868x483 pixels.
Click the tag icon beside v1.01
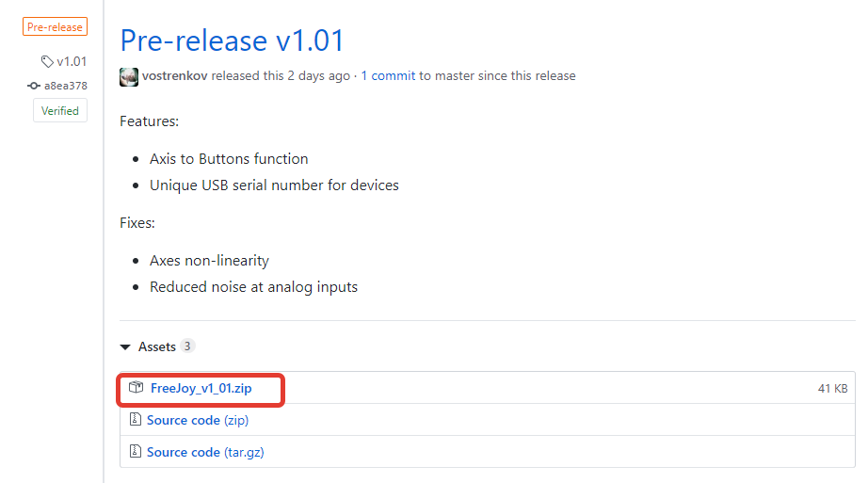(x=47, y=62)
